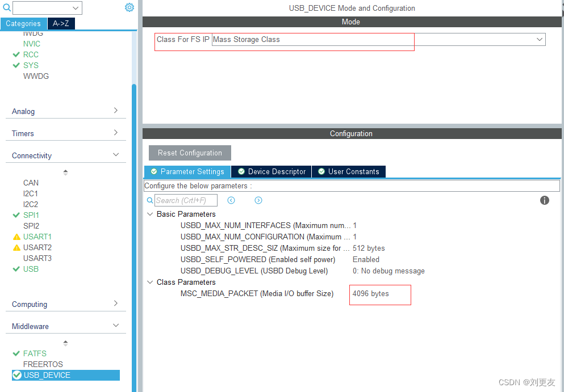
Task: Click the check badge on USB_DEVICE entry
Action: click(x=16, y=375)
